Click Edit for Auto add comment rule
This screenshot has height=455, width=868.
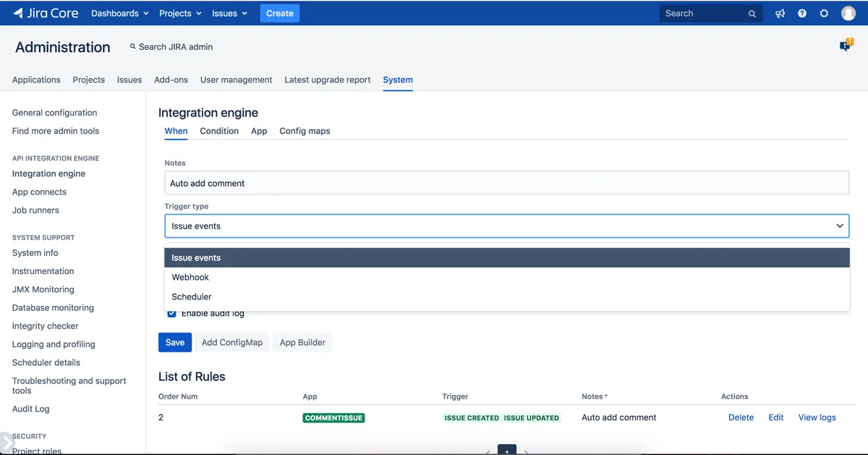pyautogui.click(x=776, y=417)
